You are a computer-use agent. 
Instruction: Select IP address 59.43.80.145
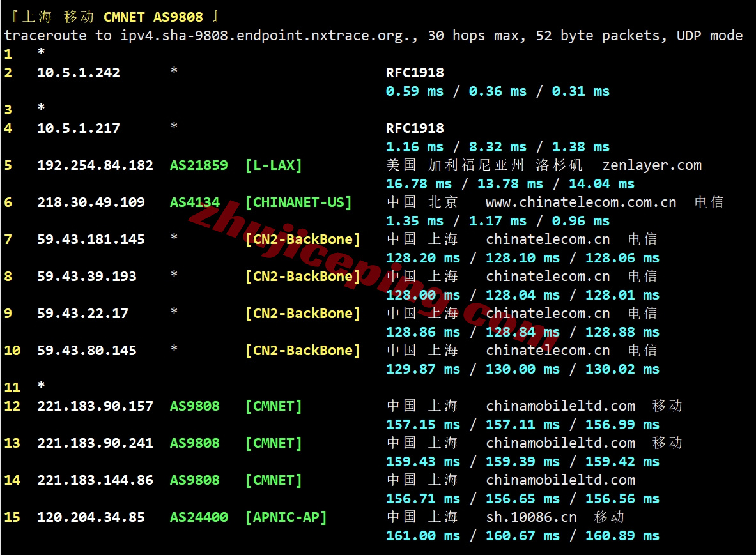click(87, 351)
